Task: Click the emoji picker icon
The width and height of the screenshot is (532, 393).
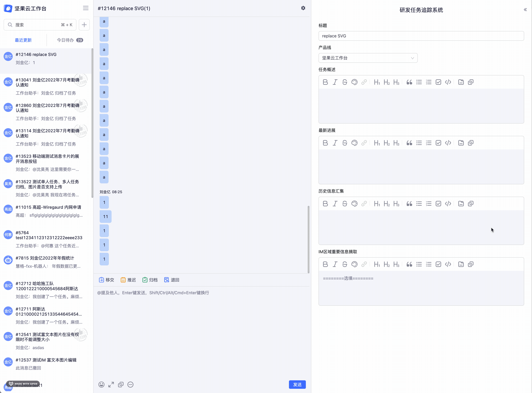Action: coord(101,384)
